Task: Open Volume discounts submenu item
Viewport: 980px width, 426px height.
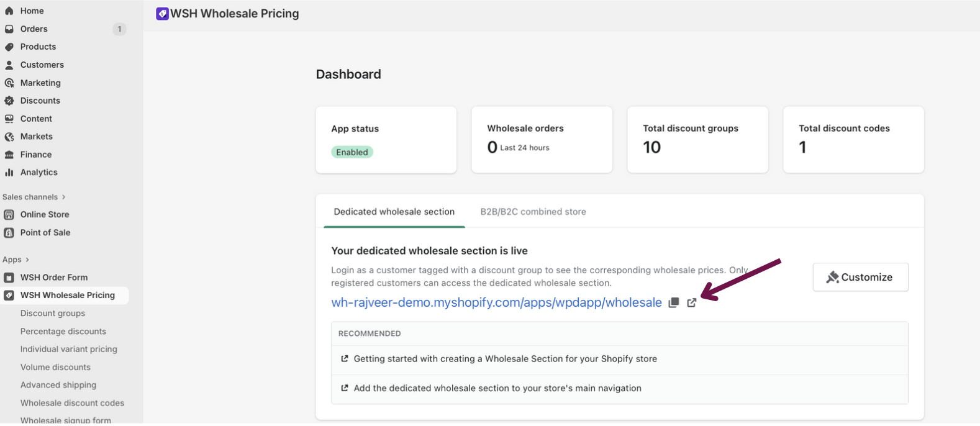Action: 55,368
